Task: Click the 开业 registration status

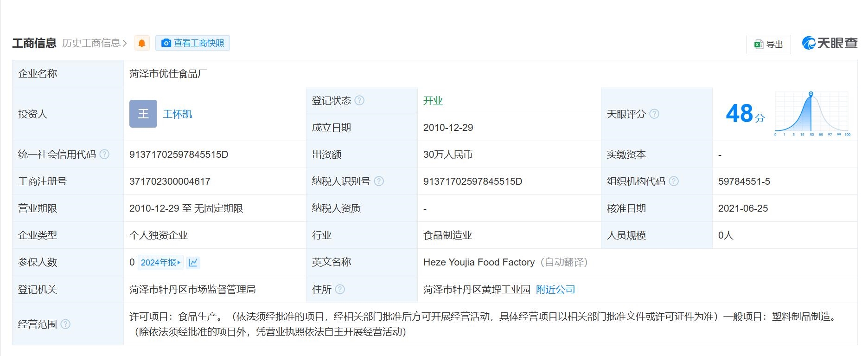Action: click(x=433, y=101)
